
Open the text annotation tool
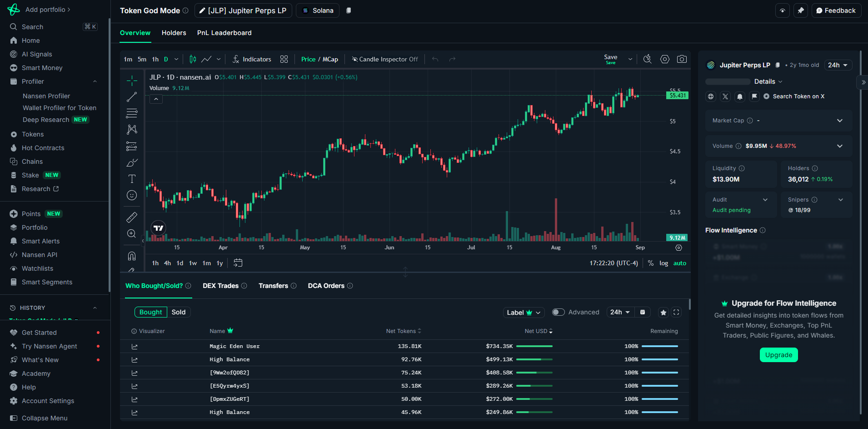pos(131,178)
